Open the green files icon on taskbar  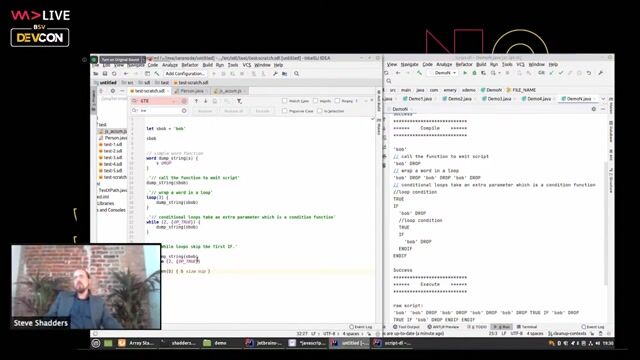108,343
